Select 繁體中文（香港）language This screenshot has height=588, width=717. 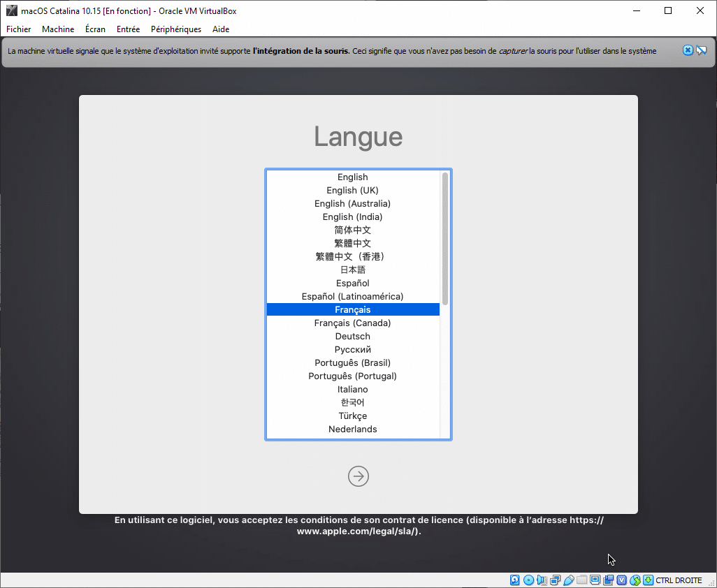pyautogui.click(x=352, y=256)
